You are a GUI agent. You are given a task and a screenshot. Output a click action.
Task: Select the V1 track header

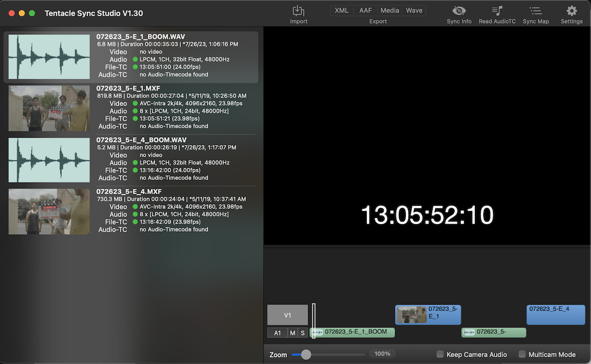click(x=288, y=315)
